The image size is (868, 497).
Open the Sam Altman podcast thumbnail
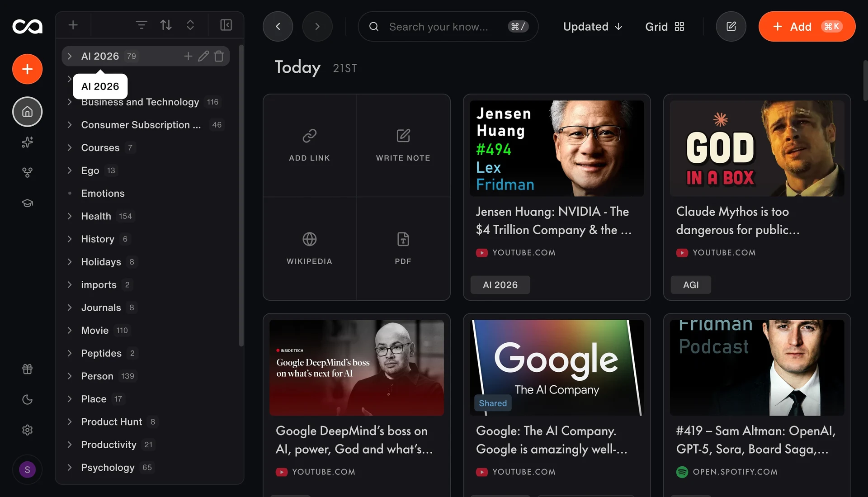pyautogui.click(x=757, y=368)
